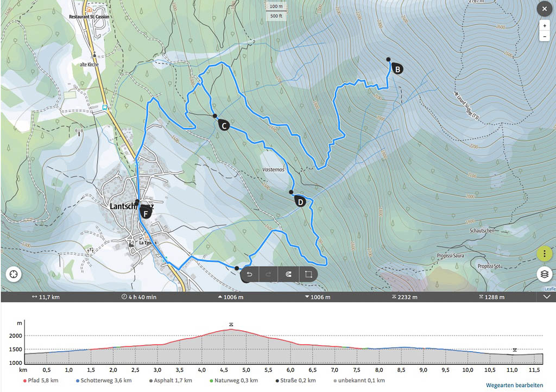The width and height of the screenshot is (556, 392).
Task: Zoom out with the minus button
Action: click(x=545, y=36)
